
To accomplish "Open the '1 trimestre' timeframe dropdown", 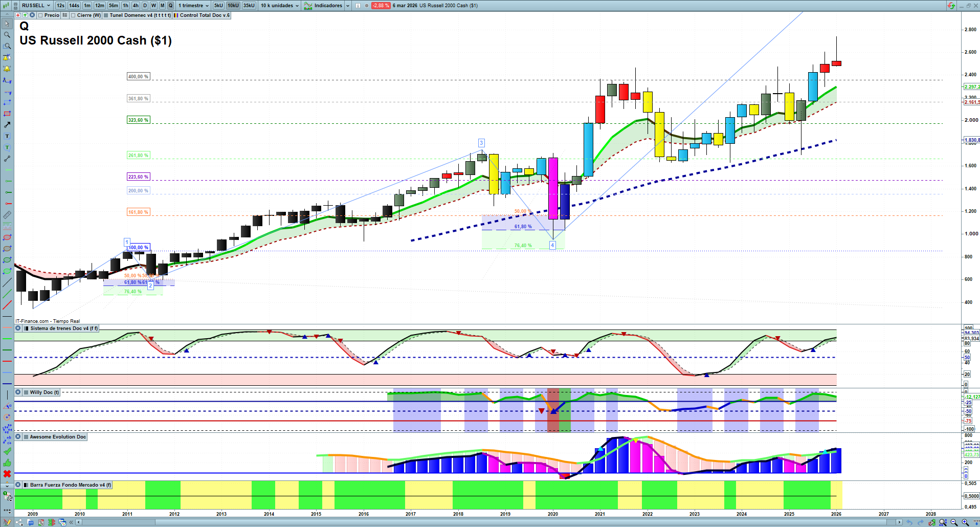I will coord(193,6).
